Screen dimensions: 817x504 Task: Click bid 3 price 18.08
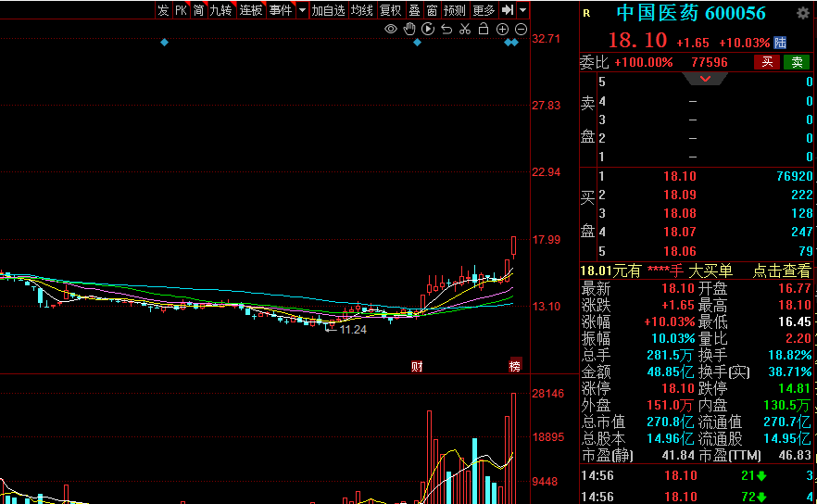tap(680, 214)
